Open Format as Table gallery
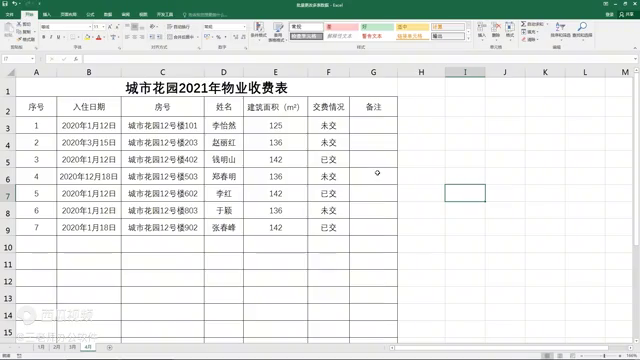The width and height of the screenshot is (640, 360). click(278, 31)
